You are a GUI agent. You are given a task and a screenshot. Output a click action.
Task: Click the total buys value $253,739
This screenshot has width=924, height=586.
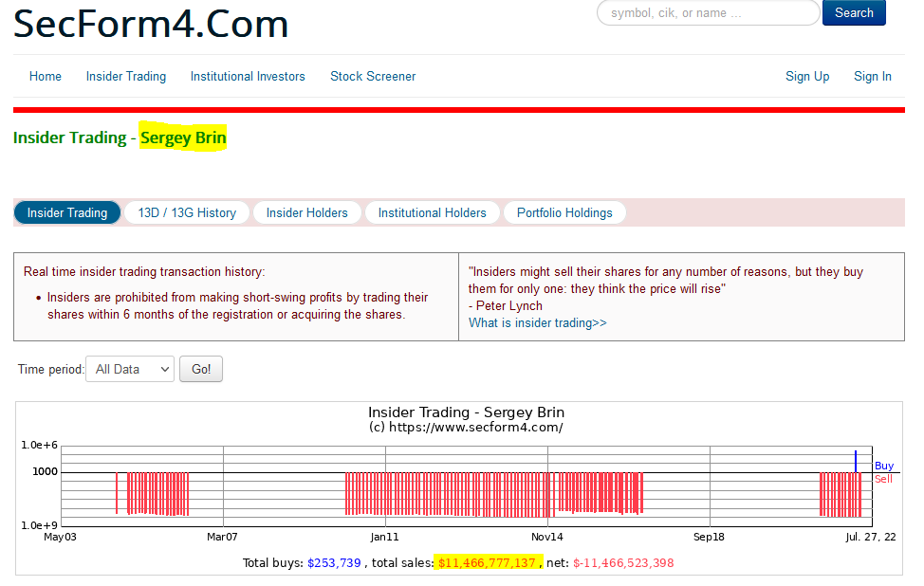[x=334, y=563]
